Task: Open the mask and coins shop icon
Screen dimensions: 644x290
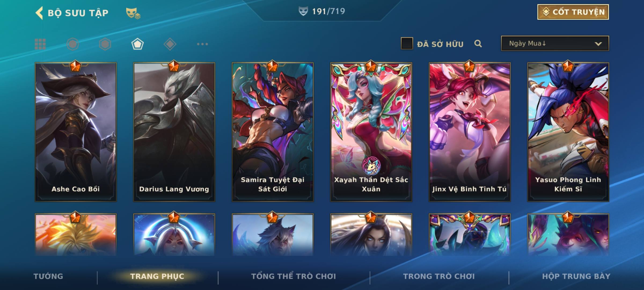Action: tap(133, 13)
